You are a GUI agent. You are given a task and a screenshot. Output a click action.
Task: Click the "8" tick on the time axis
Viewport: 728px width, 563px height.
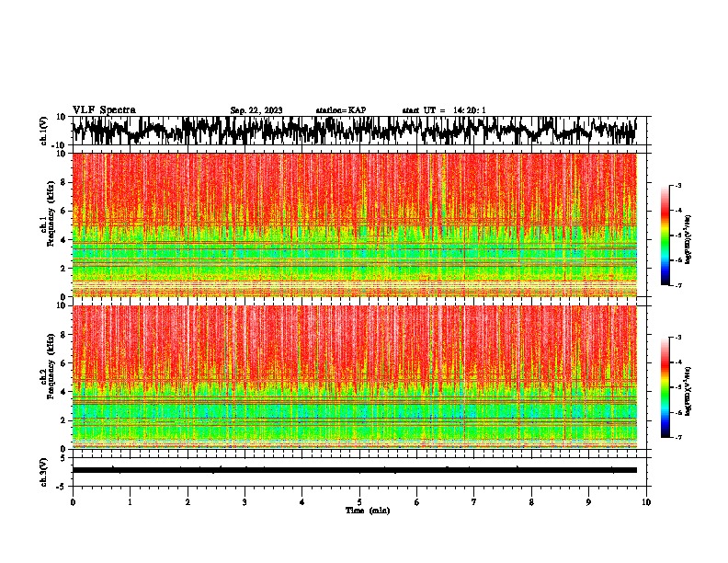coord(531,502)
